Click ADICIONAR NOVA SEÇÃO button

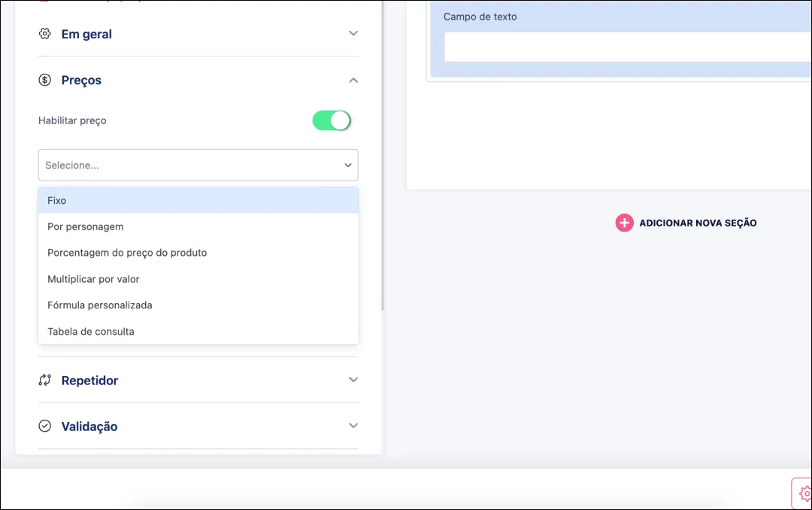pyautogui.click(x=697, y=223)
